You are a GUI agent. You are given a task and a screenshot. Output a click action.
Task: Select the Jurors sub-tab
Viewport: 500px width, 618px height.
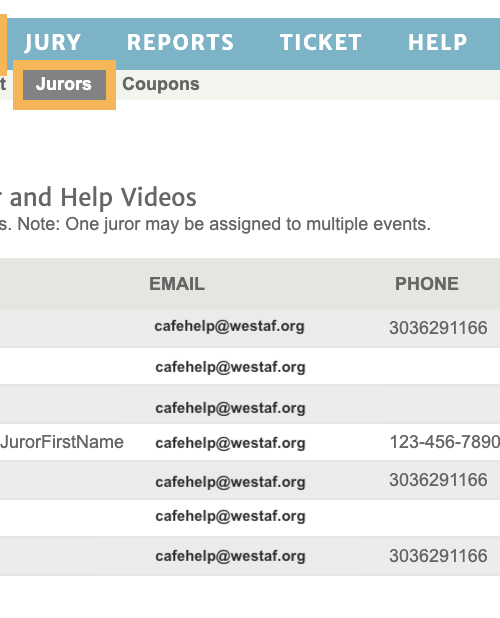(x=64, y=84)
